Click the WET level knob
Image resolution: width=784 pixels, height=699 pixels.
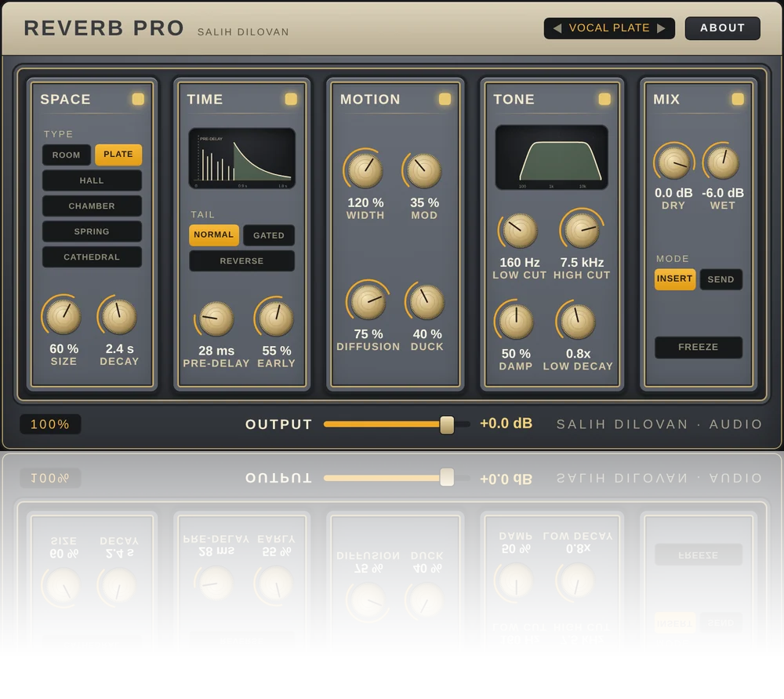(723, 162)
